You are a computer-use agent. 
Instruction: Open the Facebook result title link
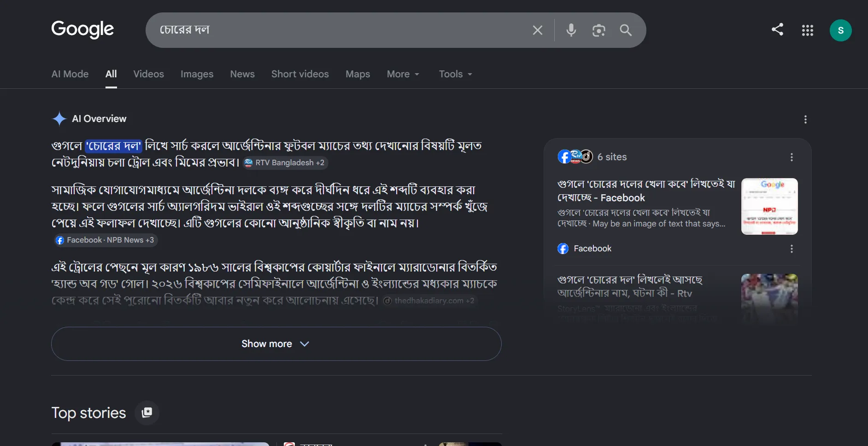[x=646, y=191]
